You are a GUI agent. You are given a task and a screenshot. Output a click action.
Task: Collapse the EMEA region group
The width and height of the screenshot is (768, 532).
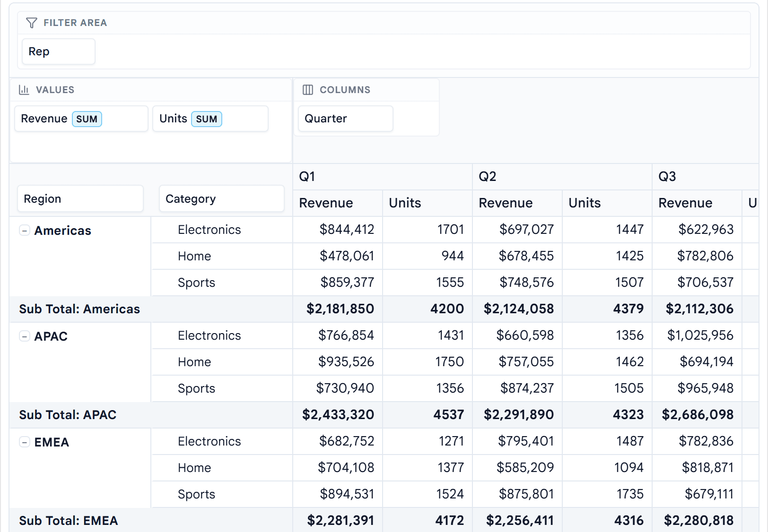(x=25, y=442)
